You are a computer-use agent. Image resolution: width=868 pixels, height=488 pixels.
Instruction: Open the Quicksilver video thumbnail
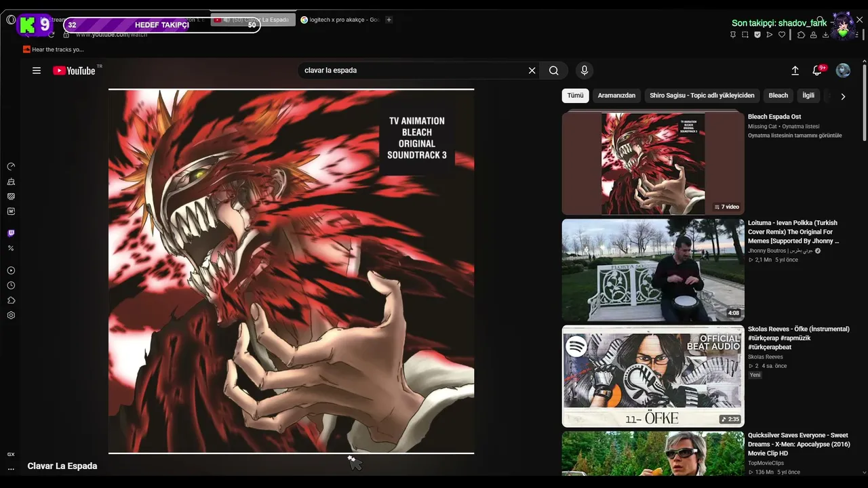[x=653, y=453]
